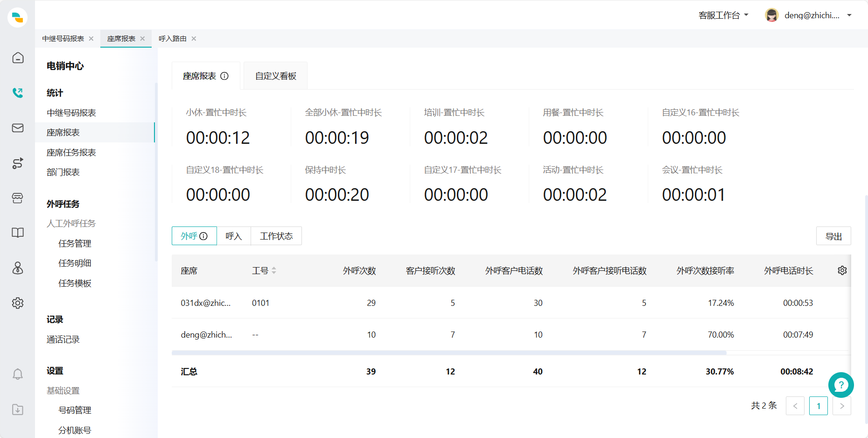
Task: Click the 客户接听次数 column header
Action: click(x=430, y=271)
